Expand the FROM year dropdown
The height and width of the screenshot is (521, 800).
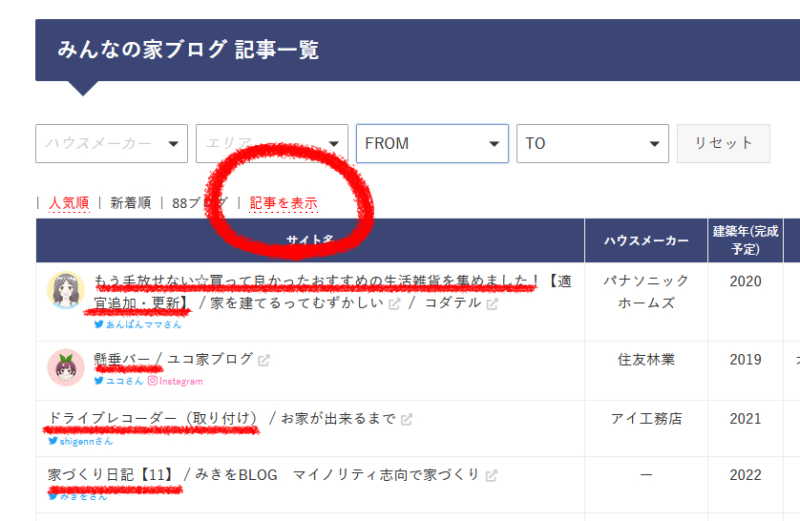[432, 143]
